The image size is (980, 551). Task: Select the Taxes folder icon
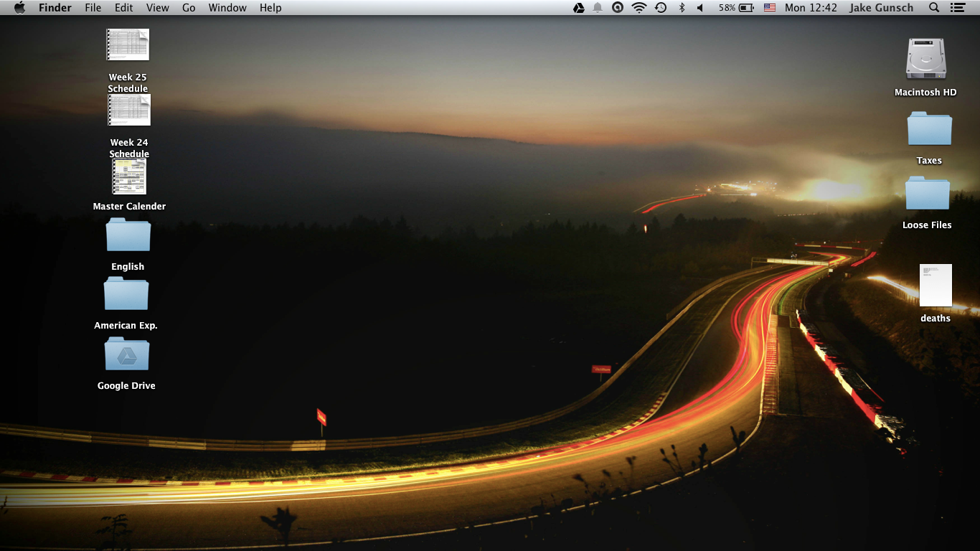929,129
